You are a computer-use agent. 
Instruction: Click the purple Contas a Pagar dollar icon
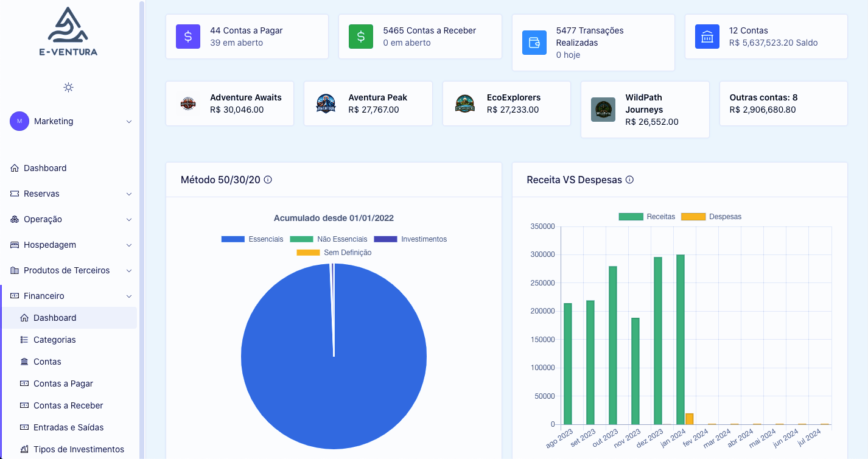pos(188,37)
